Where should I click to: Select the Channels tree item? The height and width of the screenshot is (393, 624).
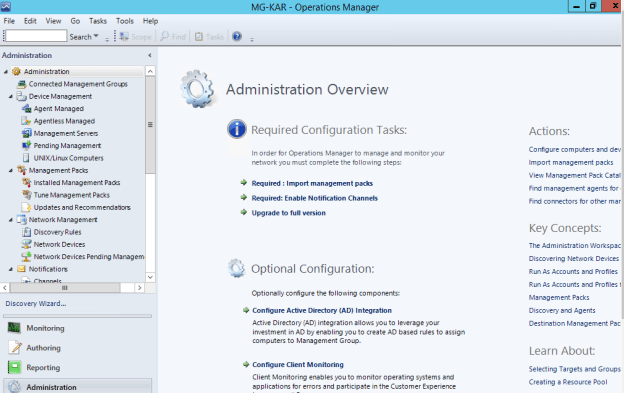(47, 281)
